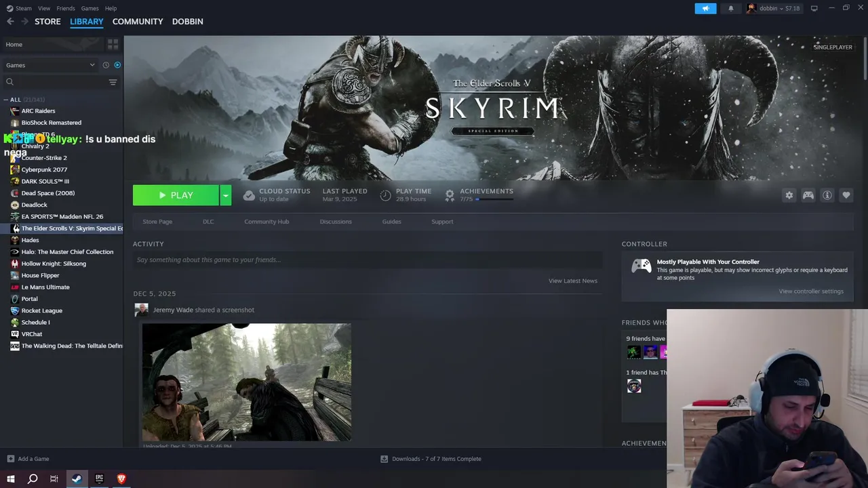Go to the COMMUNITY tab
The width and height of the screenshot is (868, 488).
(x=138, y=22)
